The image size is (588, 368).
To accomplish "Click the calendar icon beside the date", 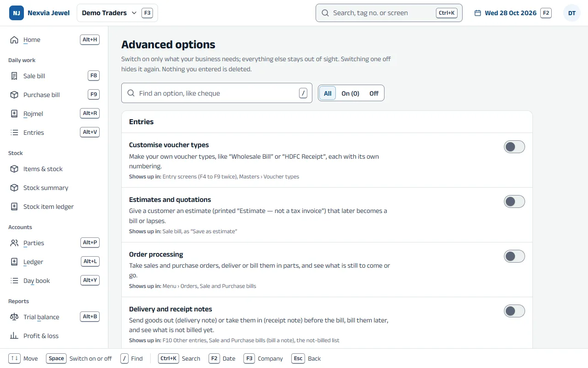I will click(478, 13).
